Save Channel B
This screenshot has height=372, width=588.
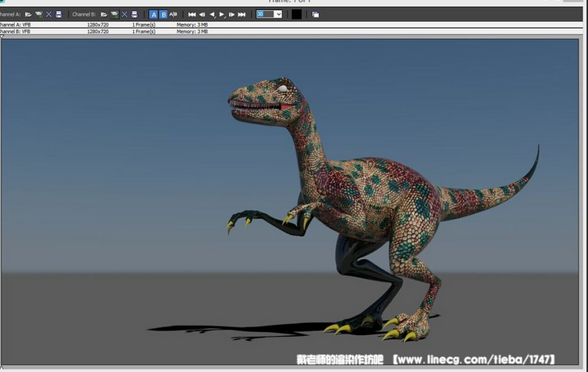tap(135, 15)
